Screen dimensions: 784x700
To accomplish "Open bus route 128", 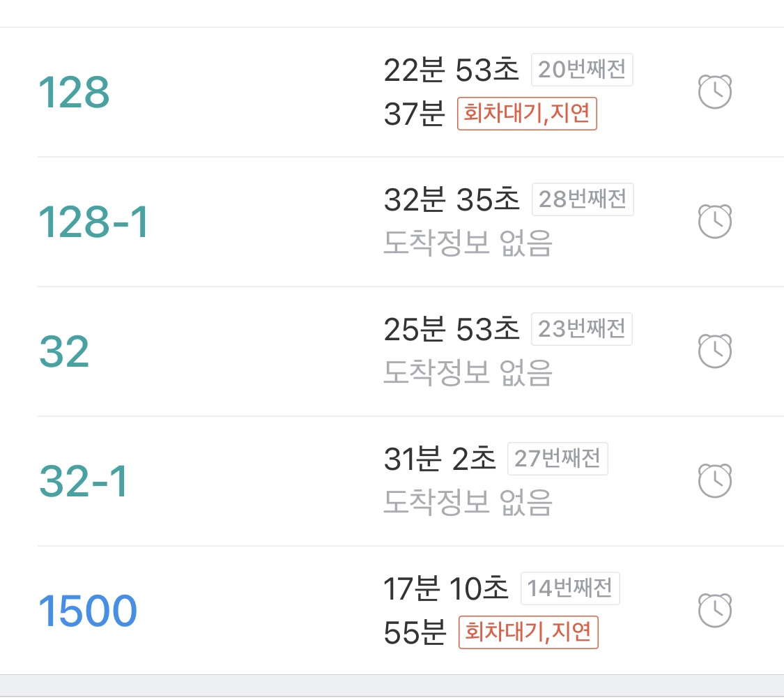I will [x=74, y=93].
